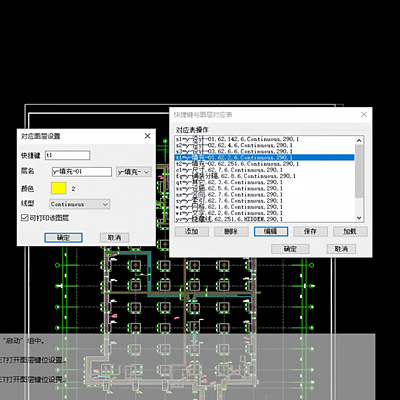
Task: Select the qt 其它 row
Action: coord(265,182)
